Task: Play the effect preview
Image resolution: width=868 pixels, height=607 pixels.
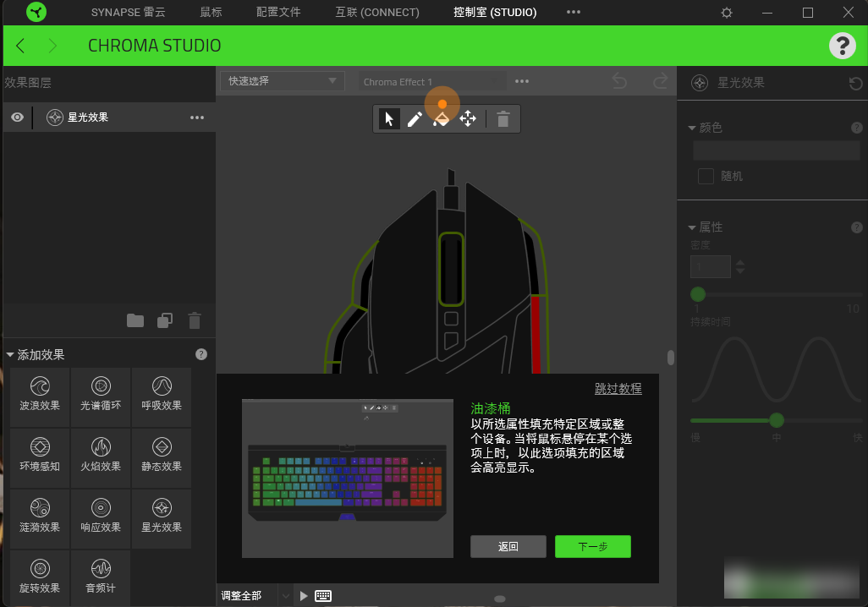Action: (304, 596)
